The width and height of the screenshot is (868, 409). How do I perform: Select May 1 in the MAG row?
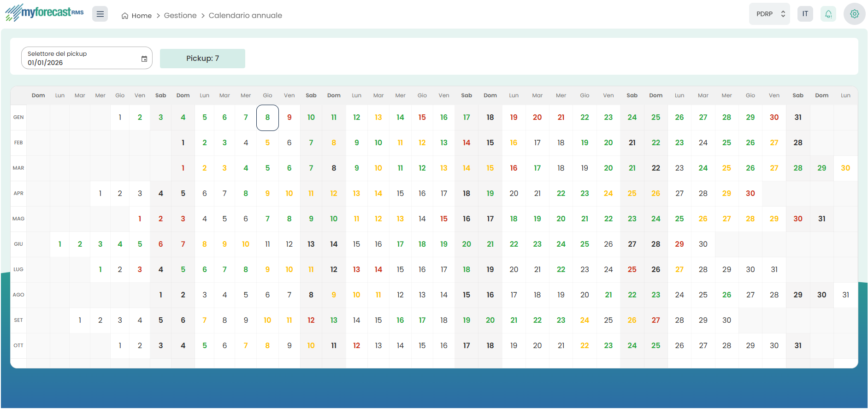140,219
